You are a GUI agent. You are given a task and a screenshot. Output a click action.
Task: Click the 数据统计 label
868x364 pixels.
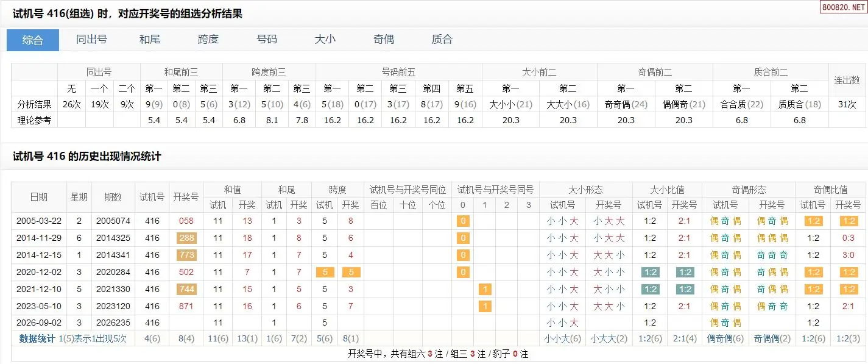37,338
